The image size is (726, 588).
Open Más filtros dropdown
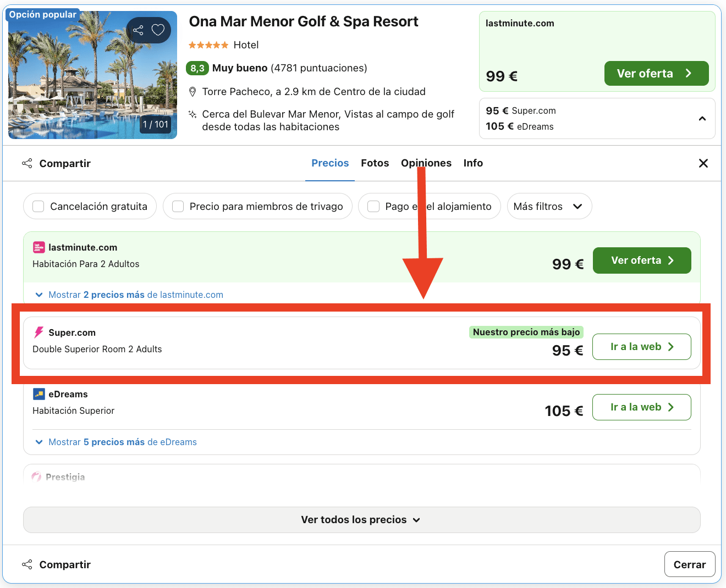(x=549, y=206)
